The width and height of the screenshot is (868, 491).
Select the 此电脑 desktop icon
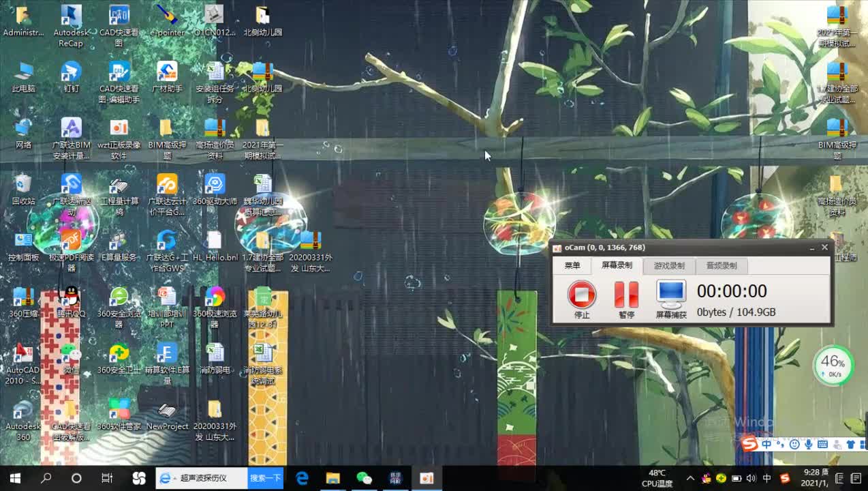coord(23,77)
